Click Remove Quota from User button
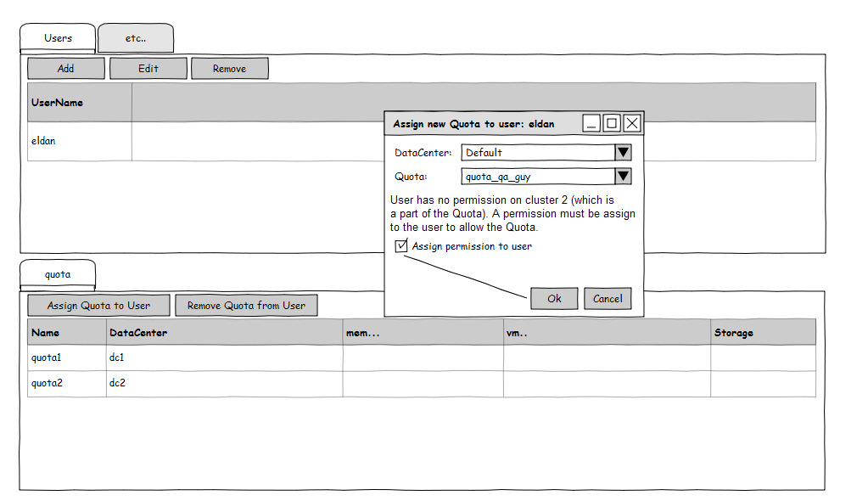This screenshot has height=501, width=868. point(246,306)
